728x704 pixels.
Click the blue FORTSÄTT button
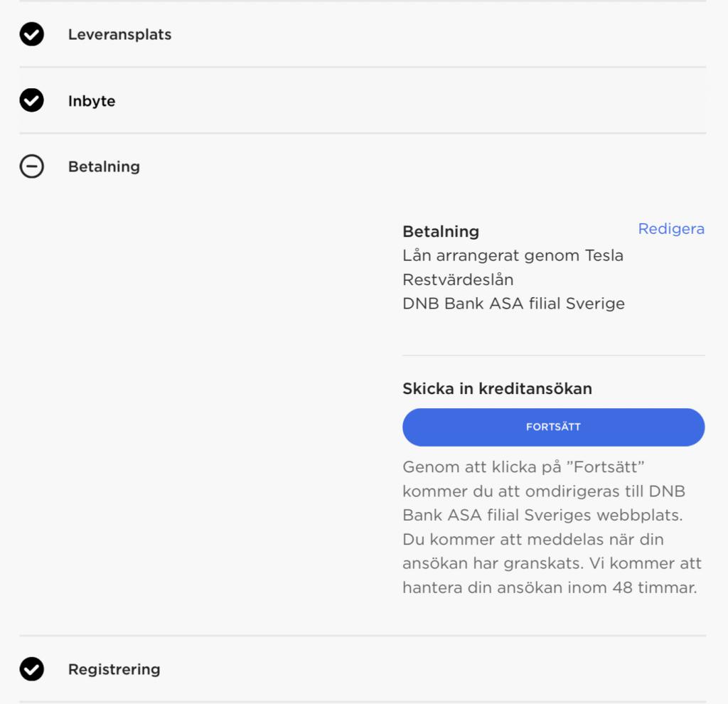pos(553,427)
